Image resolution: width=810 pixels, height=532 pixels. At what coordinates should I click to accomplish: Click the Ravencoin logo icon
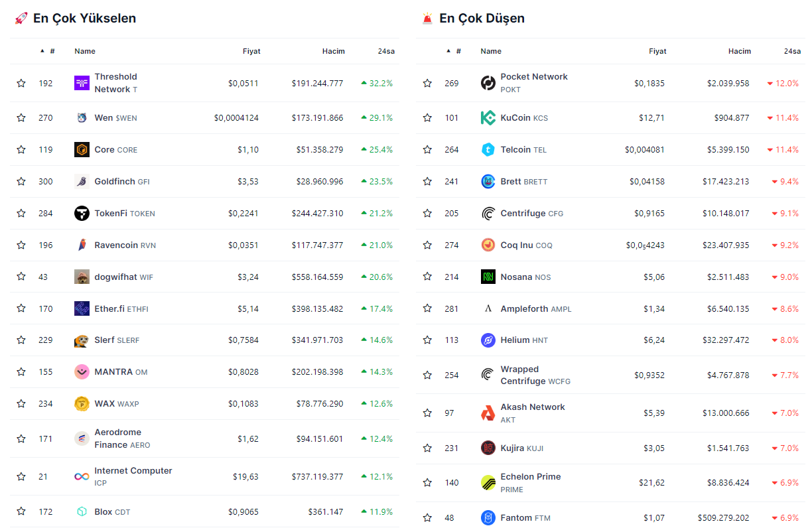tap(82, 245)
